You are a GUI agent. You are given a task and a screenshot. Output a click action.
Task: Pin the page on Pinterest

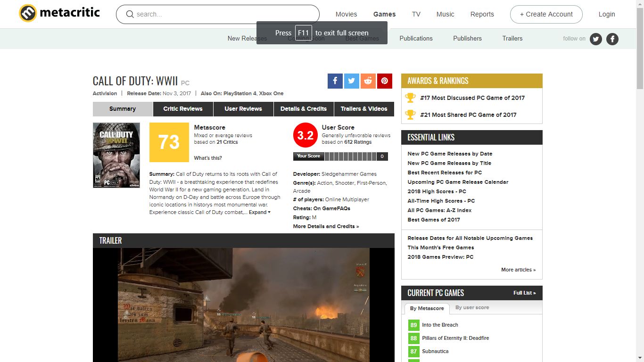coord(385,81)
